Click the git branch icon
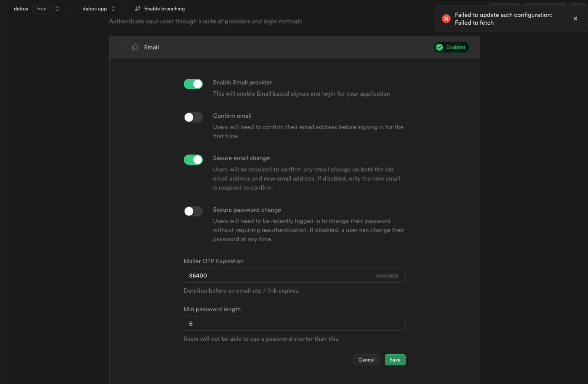Screen dimensions: 588x384 (138, 9)
